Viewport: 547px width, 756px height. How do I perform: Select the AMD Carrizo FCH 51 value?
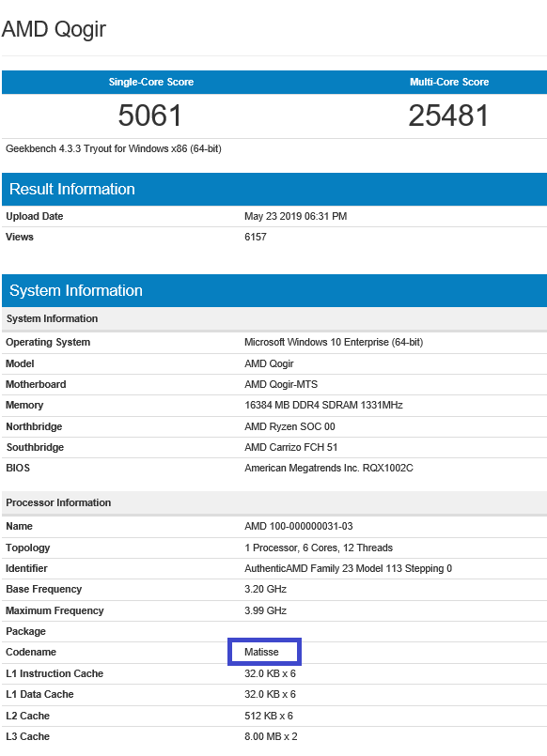pos(290,448)
